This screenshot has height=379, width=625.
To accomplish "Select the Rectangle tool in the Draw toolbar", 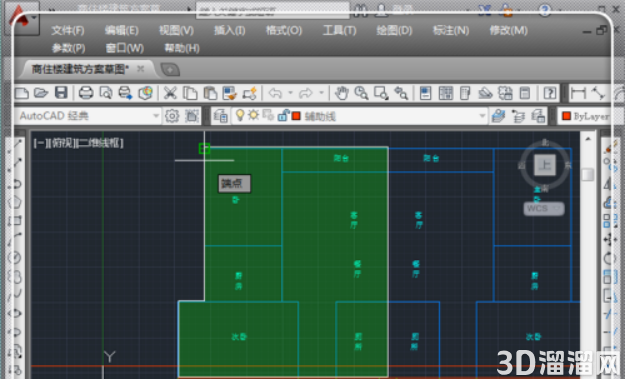I will click(15, 220).
